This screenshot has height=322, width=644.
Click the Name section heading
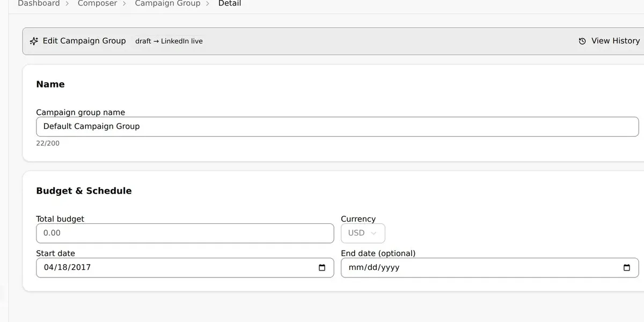click(x=50, y=84)
